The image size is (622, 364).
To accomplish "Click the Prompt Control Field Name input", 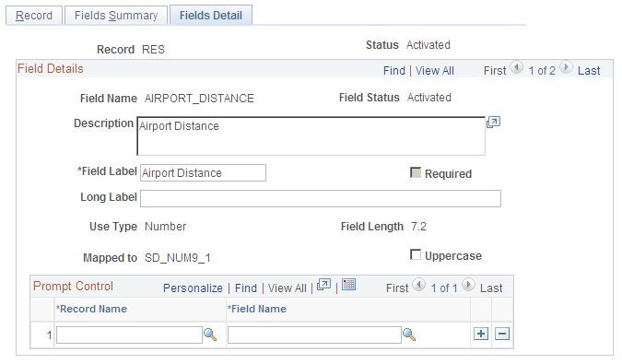I will coord(314,335).
